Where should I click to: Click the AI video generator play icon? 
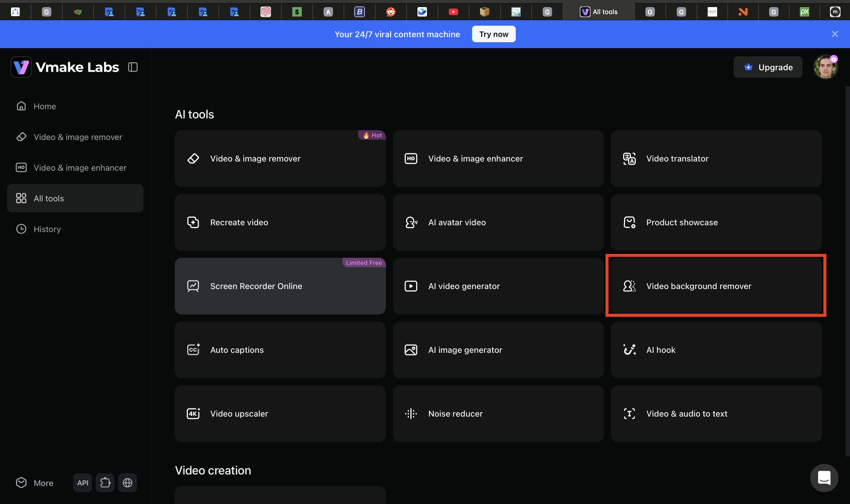pyautogui.click(x=411, y=286)
